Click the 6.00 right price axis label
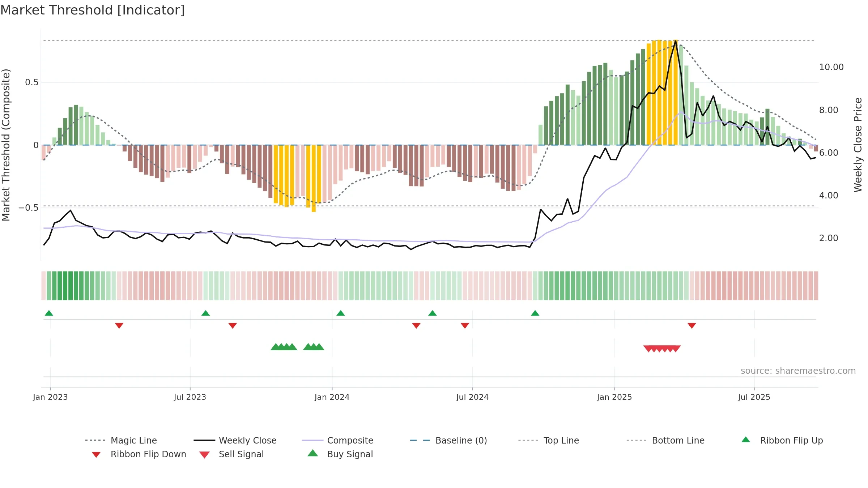The width and height of the screenshot is (868, 488). tap(829, 153)
